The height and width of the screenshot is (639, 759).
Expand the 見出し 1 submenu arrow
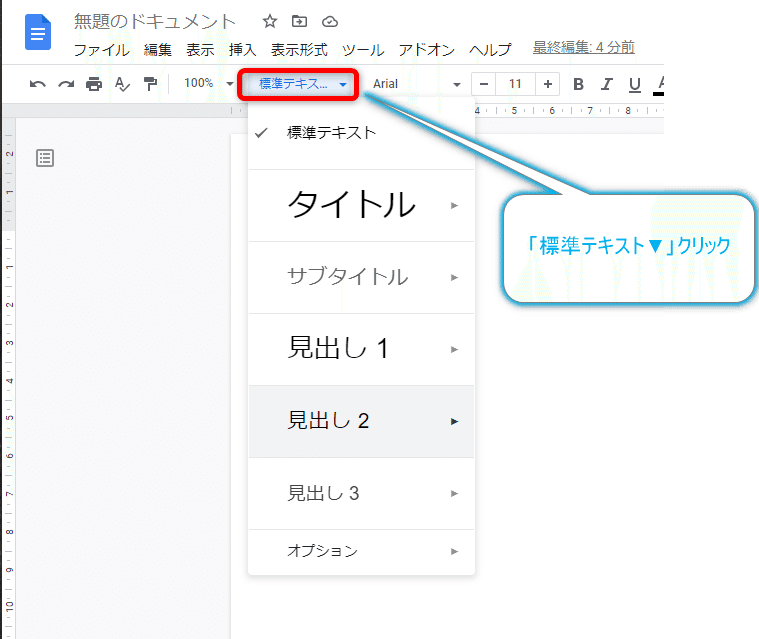coord(454,350)
